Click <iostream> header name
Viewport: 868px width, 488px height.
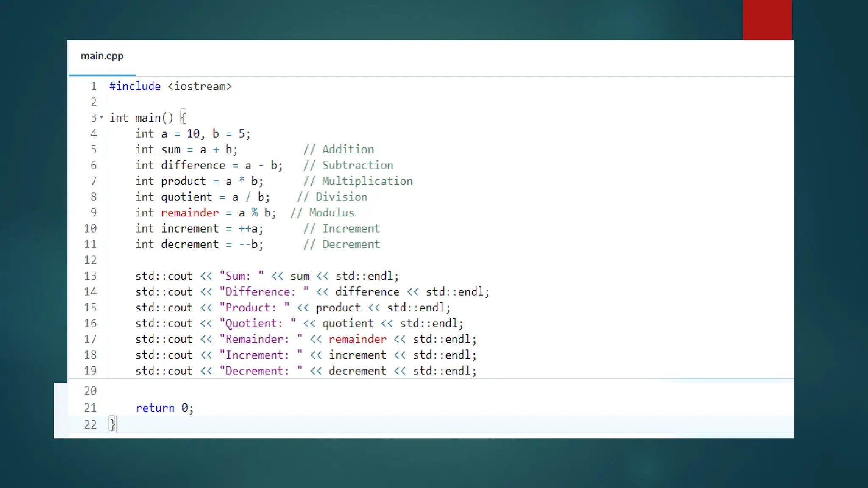[199, 86]
